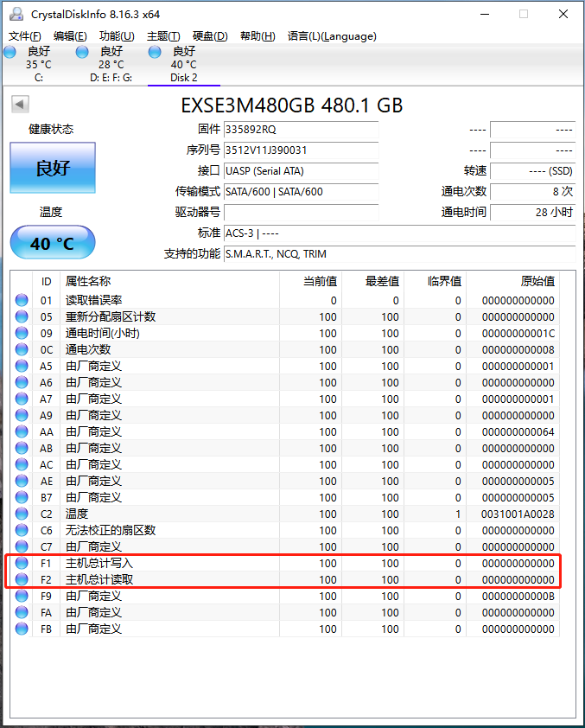The image size is (585, 728).
Task: Click status orb for row AE
Action: (x=22, y=481)
